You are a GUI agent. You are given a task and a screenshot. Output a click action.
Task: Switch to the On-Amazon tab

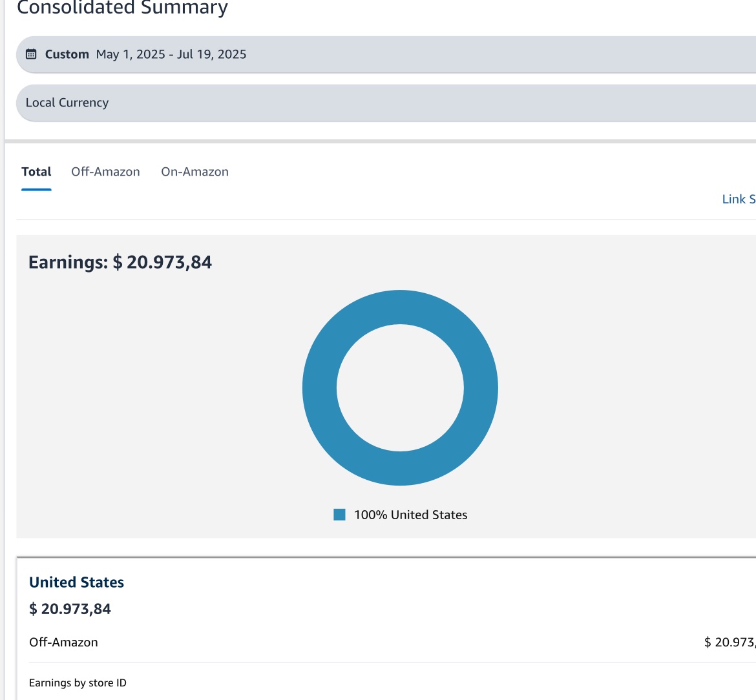click(x=194, y=172)
